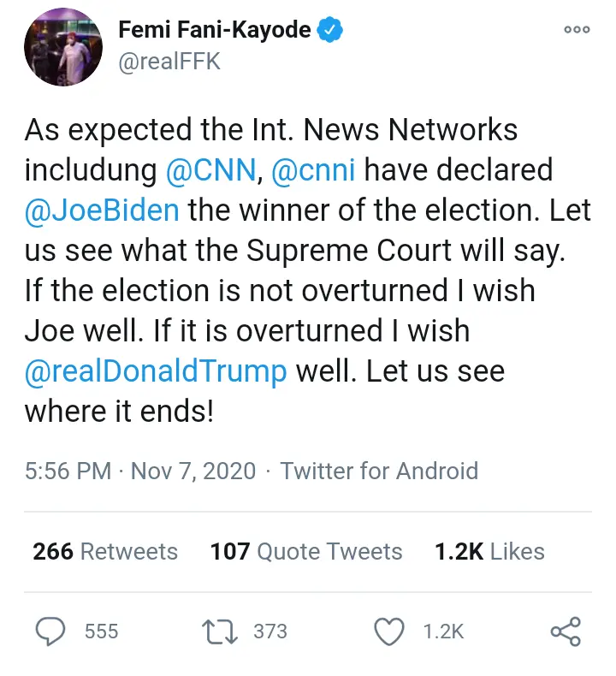This screenshot has height=676, width=616.
Task: Click the @realFFK handle
Action: point(169,62)
